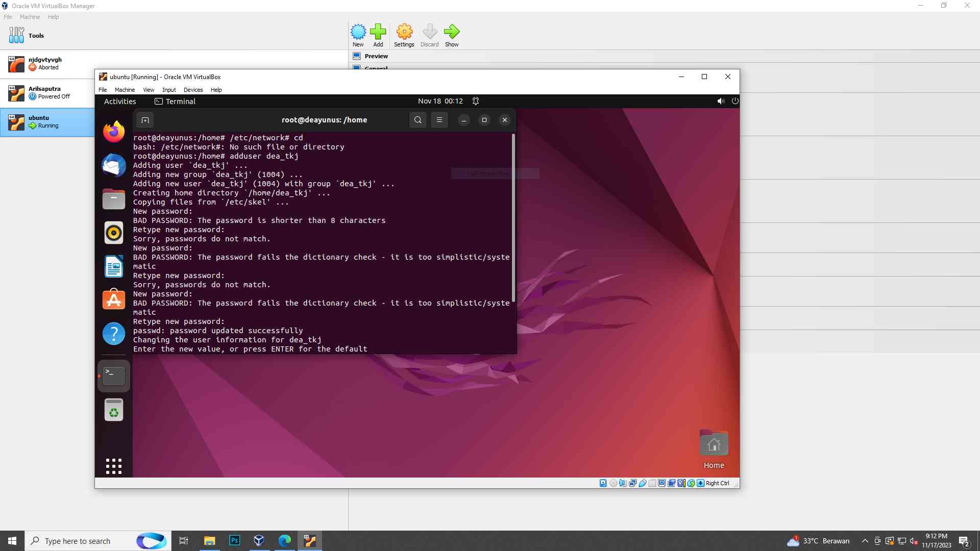Click the mouse integration status icon
The image size is (980, 551).
click(691, 483)
